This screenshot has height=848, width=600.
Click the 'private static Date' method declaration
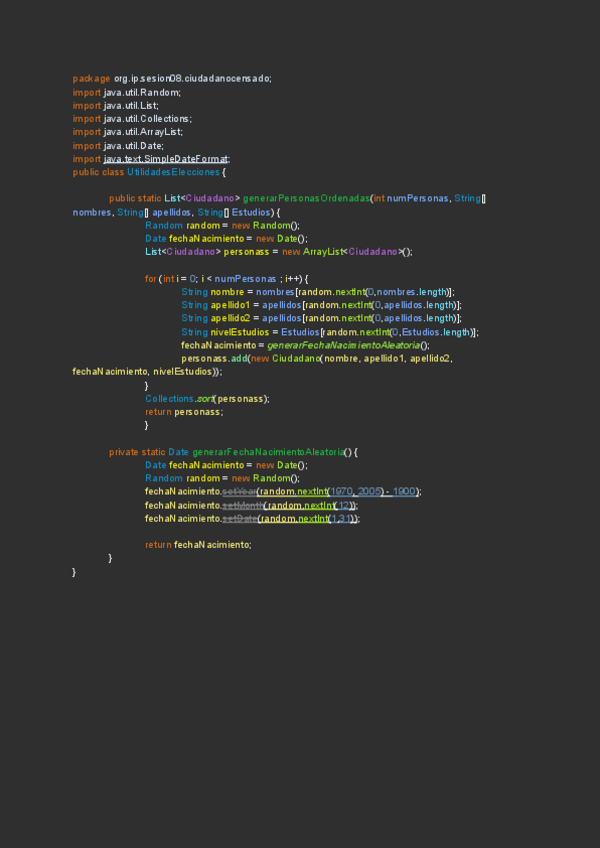pyautogui.click(x=148, y=452)
